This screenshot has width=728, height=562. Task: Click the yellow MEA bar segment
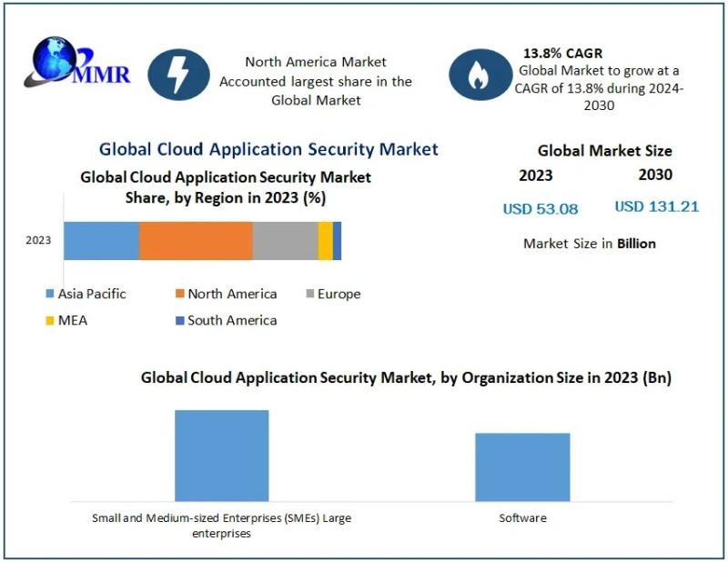pyautogui.click(x=326, y=241)
